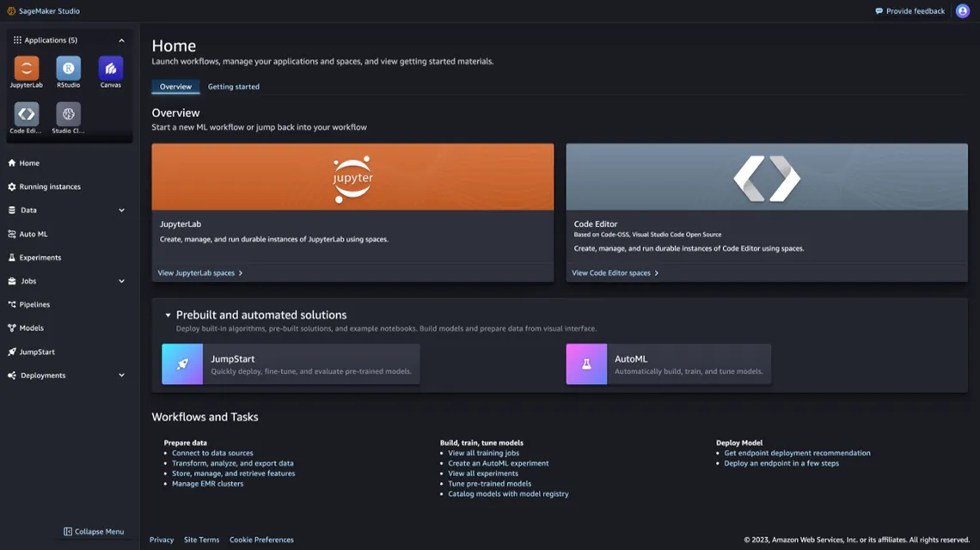Open the Canvas application icon
Viewport: 980px width, 550px height.
point(111,68)
